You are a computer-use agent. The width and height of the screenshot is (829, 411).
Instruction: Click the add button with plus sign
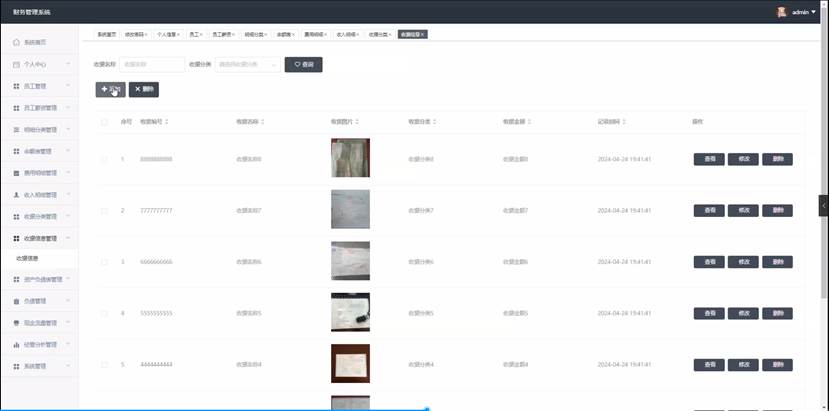tap(110, 89)
